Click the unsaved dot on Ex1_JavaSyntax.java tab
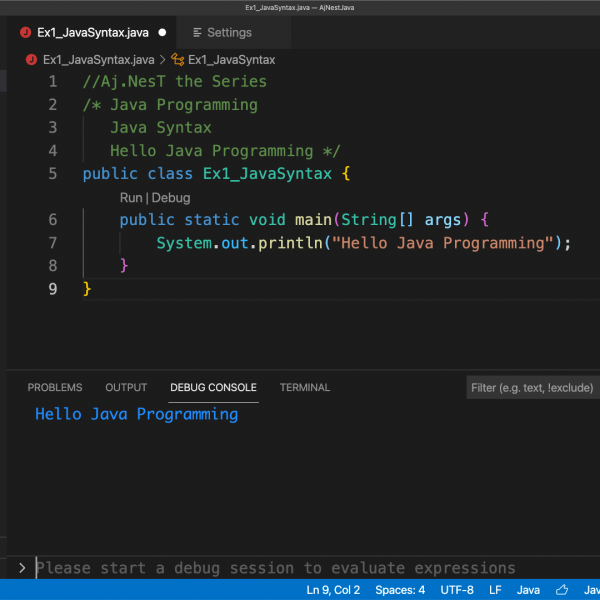 (x=162, y=33)
